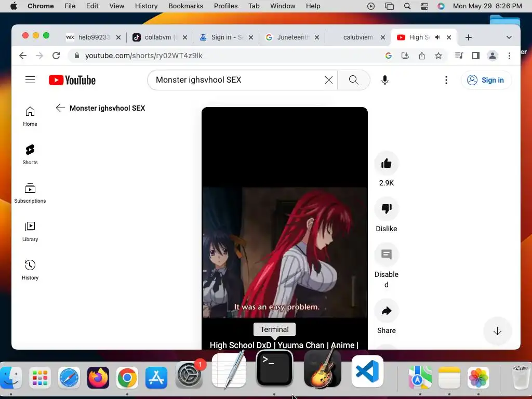Open Control Center in menu bar
Screen dimensions: 532x399
[x=424, y=6]
